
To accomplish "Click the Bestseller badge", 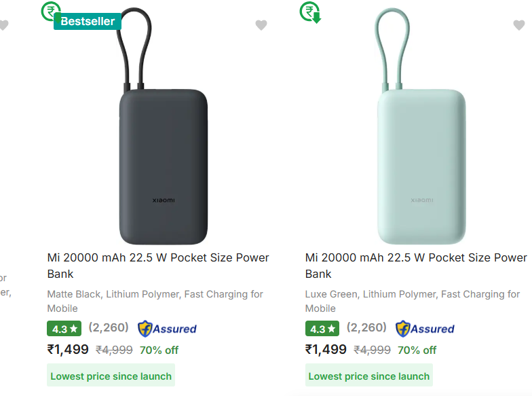I will [88, 21].
